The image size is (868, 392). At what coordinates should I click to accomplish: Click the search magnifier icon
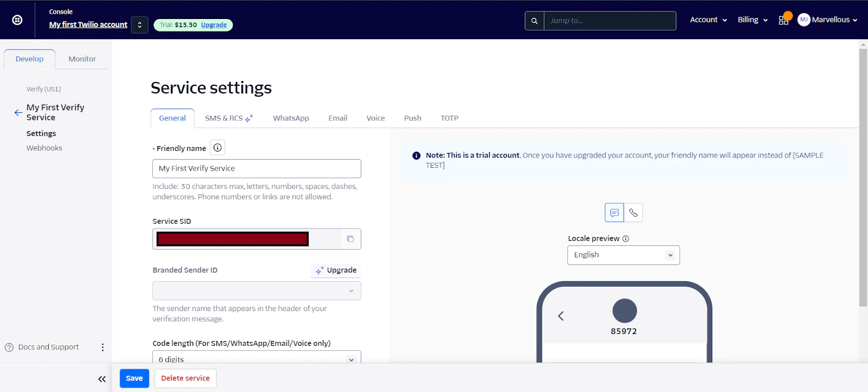534,21
